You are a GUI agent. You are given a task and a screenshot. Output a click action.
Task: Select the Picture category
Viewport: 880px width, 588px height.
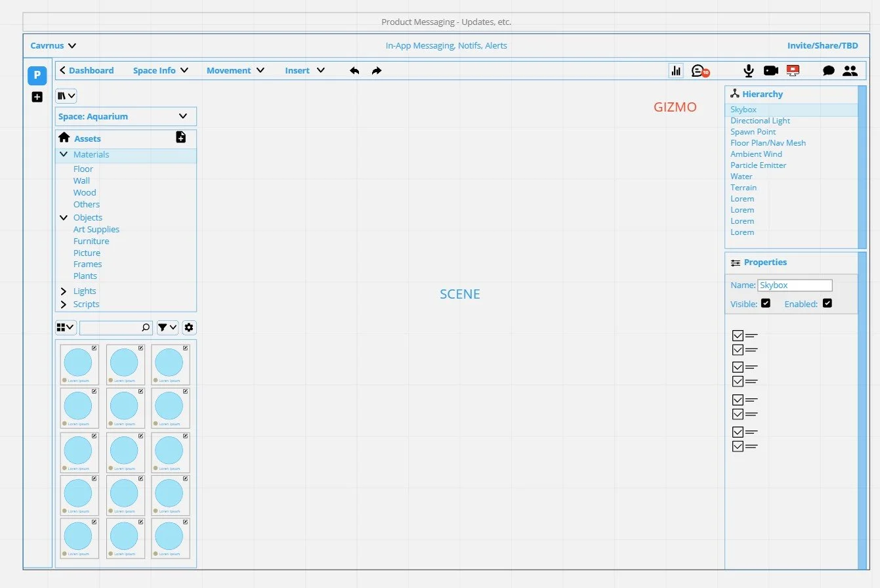87,253
